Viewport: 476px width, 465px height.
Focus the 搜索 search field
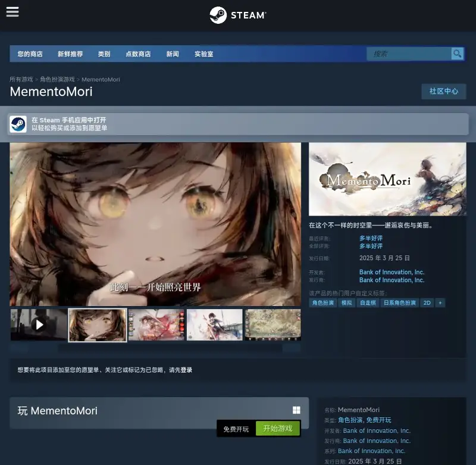click(409, 54)
